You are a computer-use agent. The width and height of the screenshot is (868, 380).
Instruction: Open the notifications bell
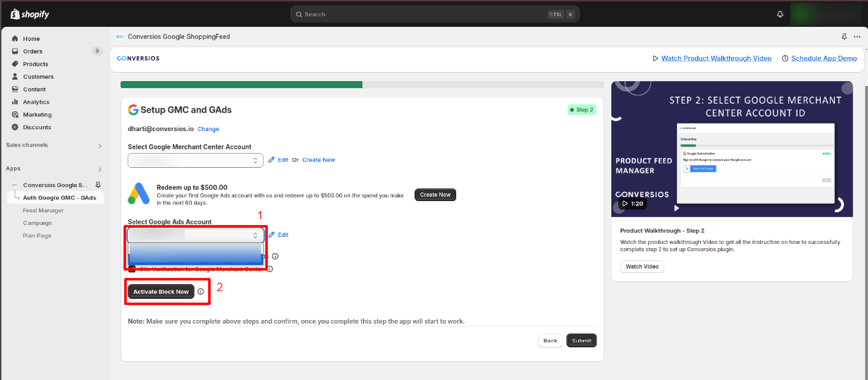[x=780, y=14]
